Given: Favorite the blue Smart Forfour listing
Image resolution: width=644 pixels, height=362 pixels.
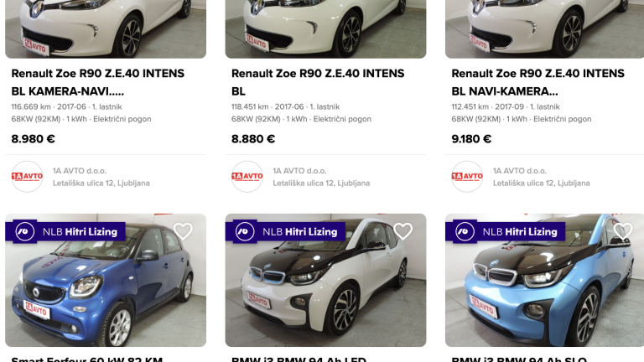Looking at the screenshot, I should [x=183, y=231].
